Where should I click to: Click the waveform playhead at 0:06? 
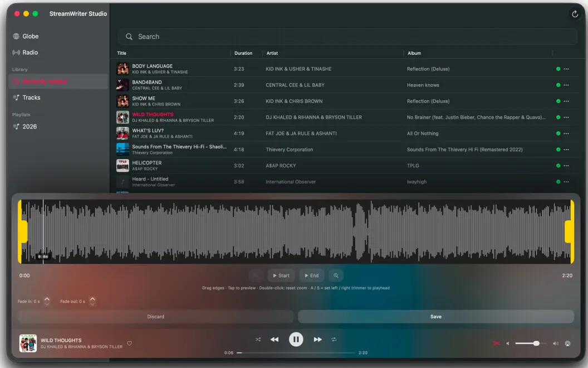click(x=43, y=231)
